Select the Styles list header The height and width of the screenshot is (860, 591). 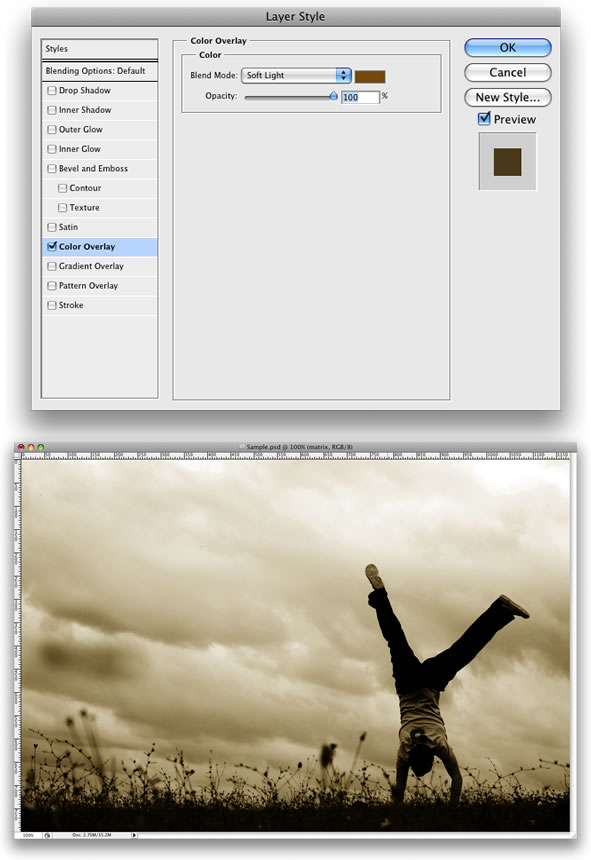(x=99, y=49)
